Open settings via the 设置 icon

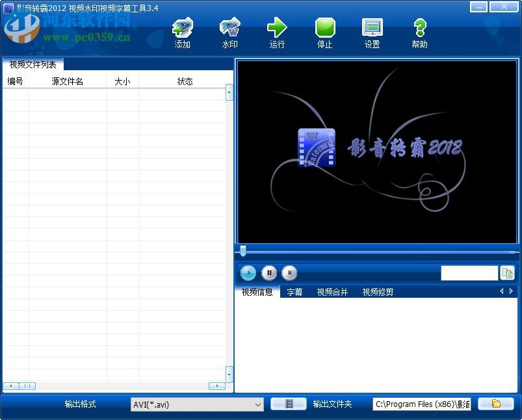[372, 31]
